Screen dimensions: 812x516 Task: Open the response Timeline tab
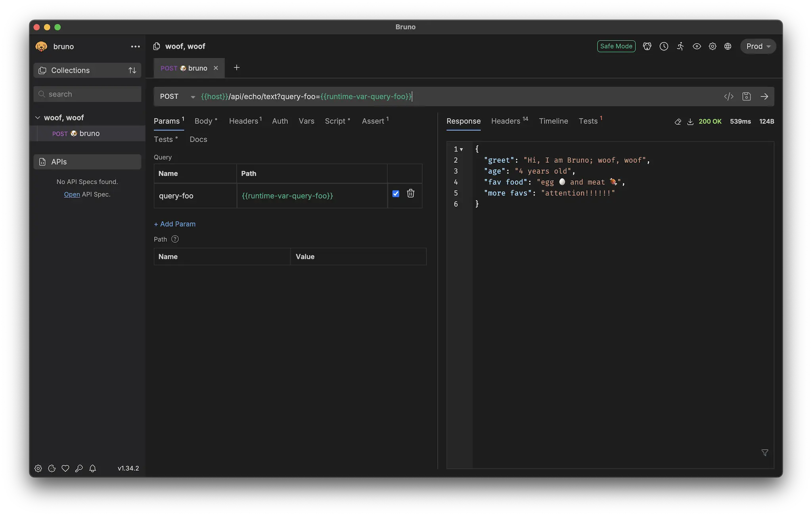pyautogui.click(x=553, y=121)
